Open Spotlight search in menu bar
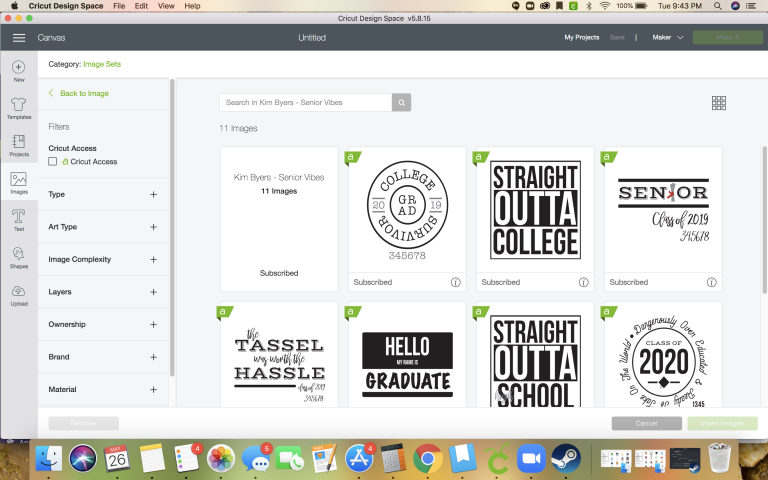Viewport: 768px width, 480px height. (718, 6)
